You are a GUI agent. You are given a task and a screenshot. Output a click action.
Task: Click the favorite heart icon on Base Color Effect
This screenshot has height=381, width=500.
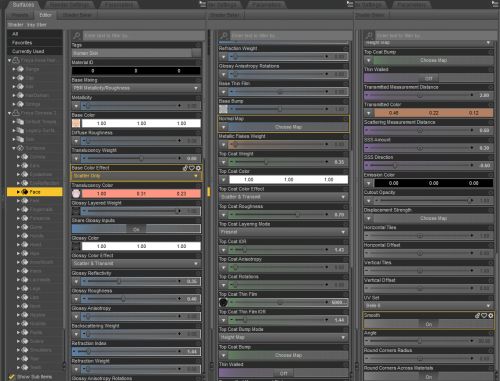(x=192, y=168)
